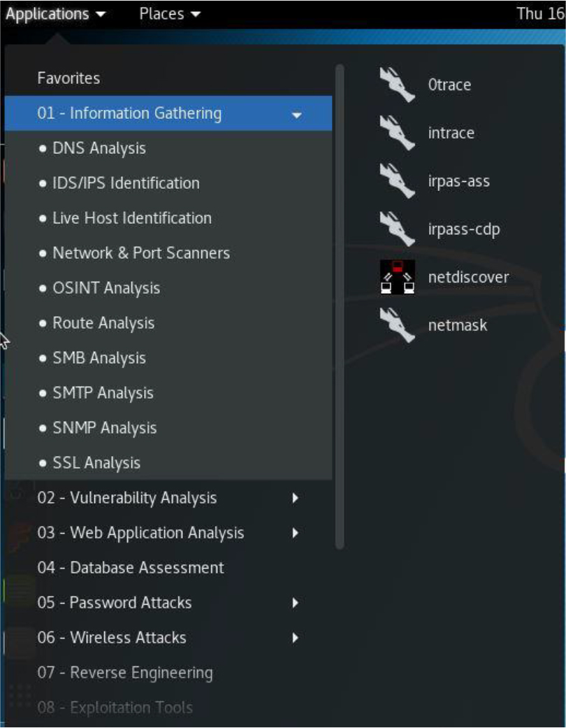This screenshot has height=728, width=566.
Task: Open the Favorites category
Action: (x=68, y=78)
